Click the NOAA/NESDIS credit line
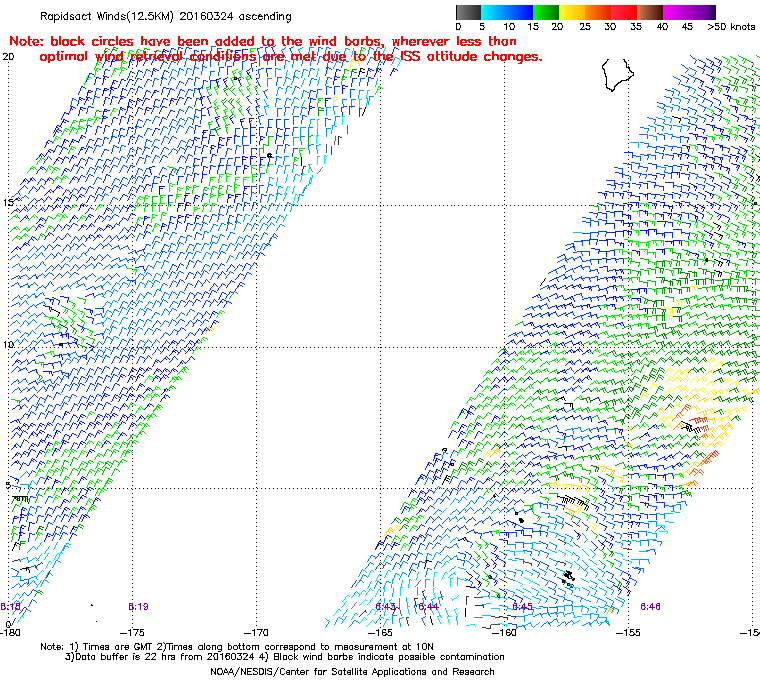This screenshot has width=760, height=688. (x=352, y=672)
